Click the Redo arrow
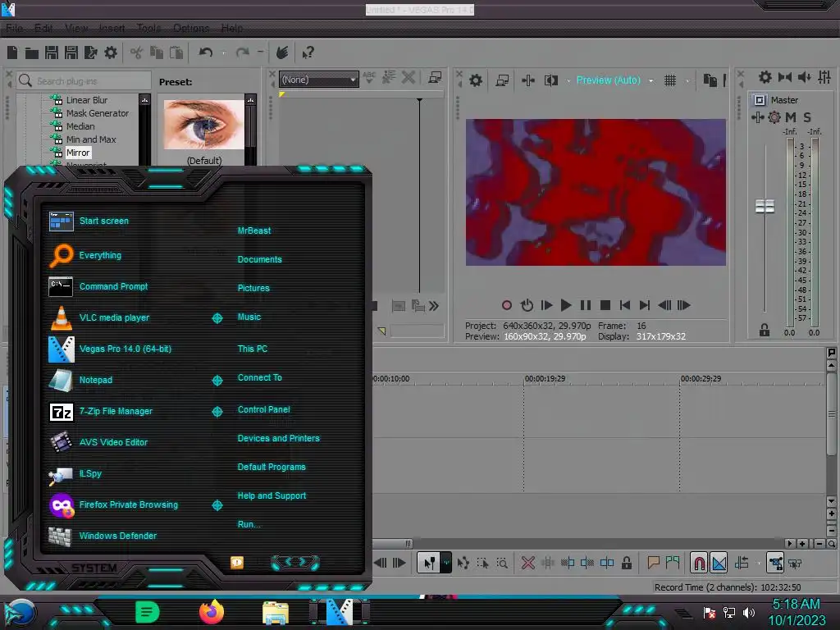840x630 pixels. tap(243, 52)
